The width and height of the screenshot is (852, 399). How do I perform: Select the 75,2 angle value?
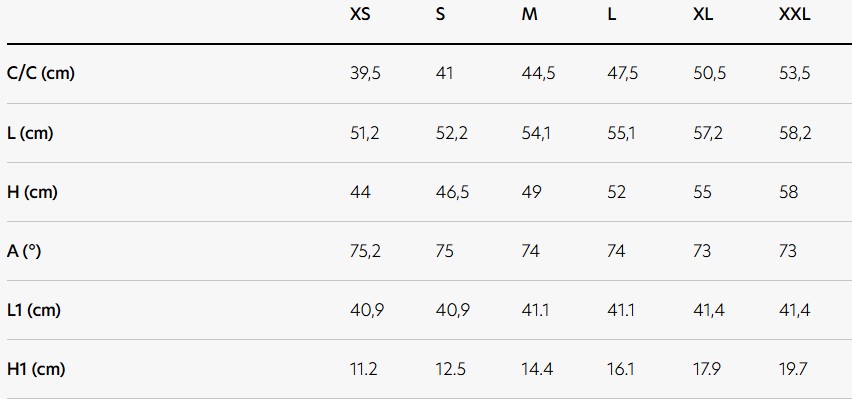coord(365,251)
